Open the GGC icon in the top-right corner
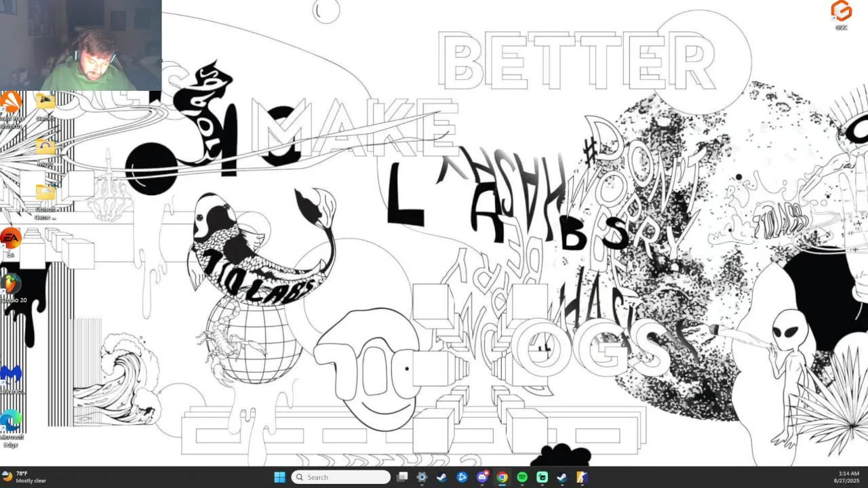The height and width of the screenshot is (488, 868). click(x=842, y=15)
